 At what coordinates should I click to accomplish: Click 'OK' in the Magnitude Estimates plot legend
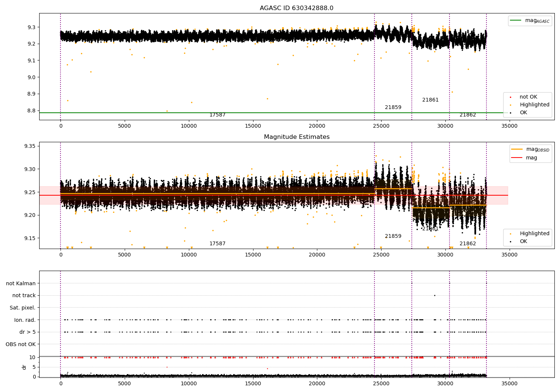[x=523, y=242]
